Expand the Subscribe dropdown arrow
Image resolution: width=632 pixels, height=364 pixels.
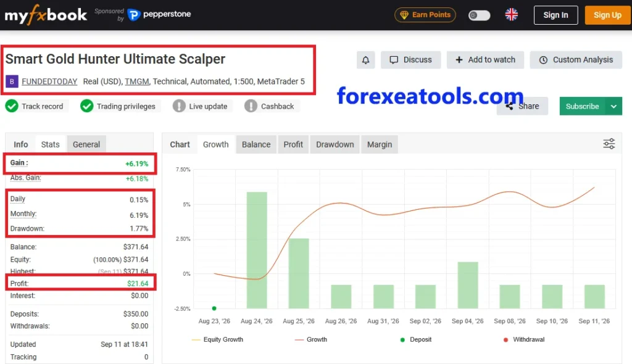(613, 106)
